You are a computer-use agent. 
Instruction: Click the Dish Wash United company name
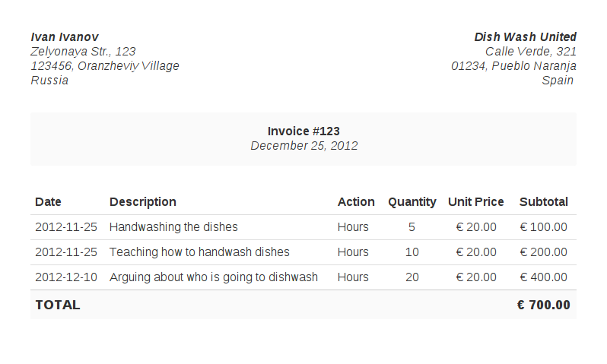coord(525,37)
